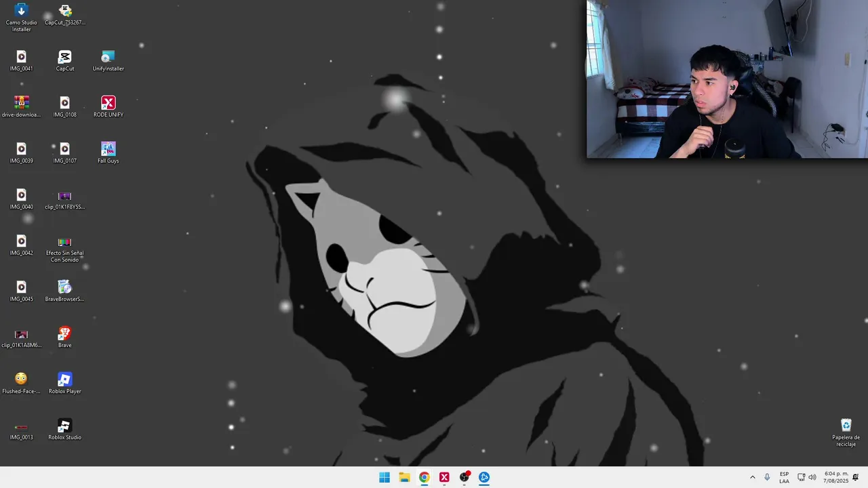The height and width of the screenshot is (488, 868).
Task: Switch to RODE UNIFY in the taskbar
Action: point(444,477)
